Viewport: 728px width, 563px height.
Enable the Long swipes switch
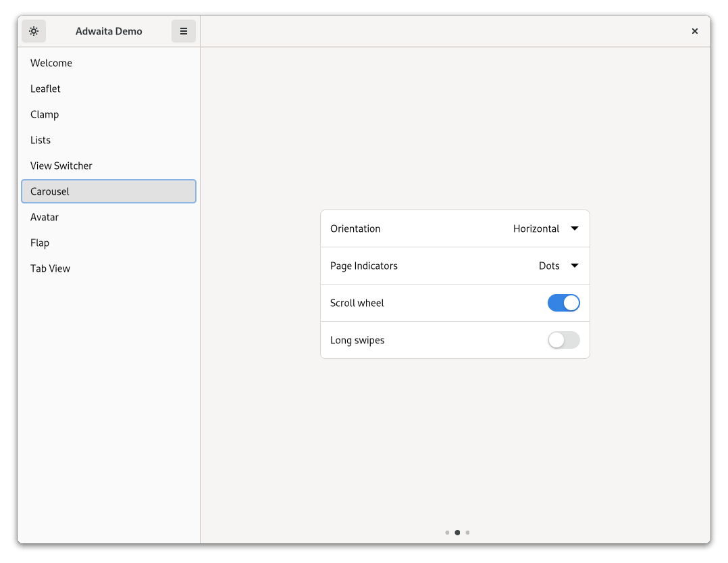click(x=563, y=340)
